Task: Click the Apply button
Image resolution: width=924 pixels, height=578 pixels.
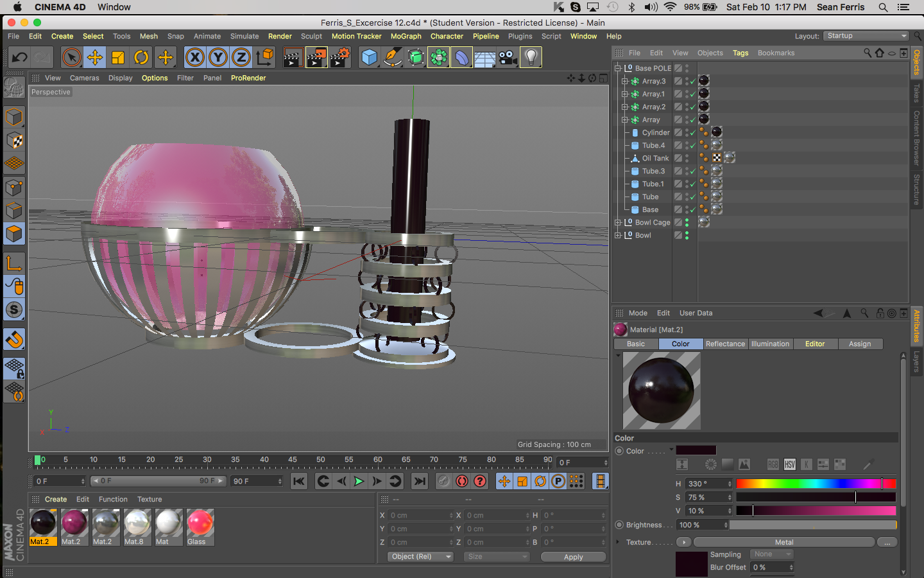Action: point(573,557)
